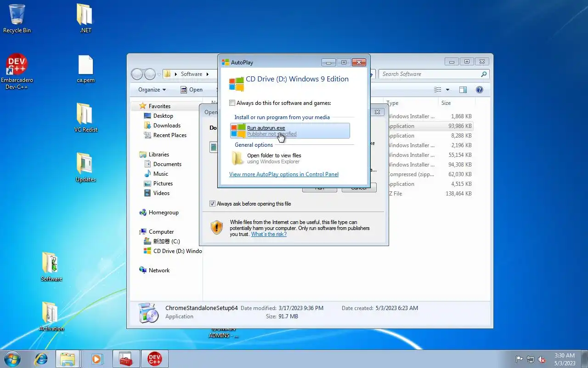Expand the Software breadcrumb arrow in address bar
The width and height of the screenshot is (588, 368).
pos(207,74)
